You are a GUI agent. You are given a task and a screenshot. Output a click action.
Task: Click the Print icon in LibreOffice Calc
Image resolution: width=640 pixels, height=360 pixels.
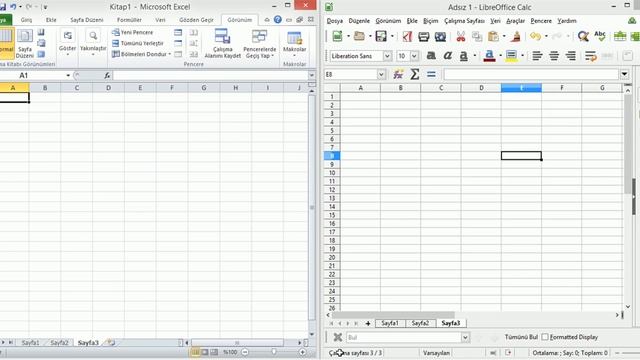[x=424, y=37]
